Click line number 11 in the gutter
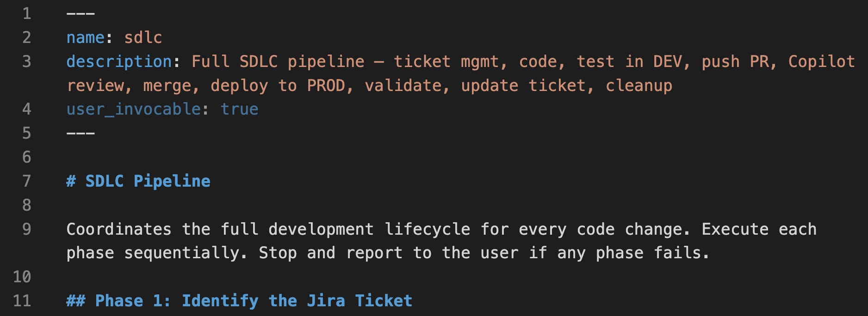The width and height of the screenshot is (868, 316). coord(22,301)
